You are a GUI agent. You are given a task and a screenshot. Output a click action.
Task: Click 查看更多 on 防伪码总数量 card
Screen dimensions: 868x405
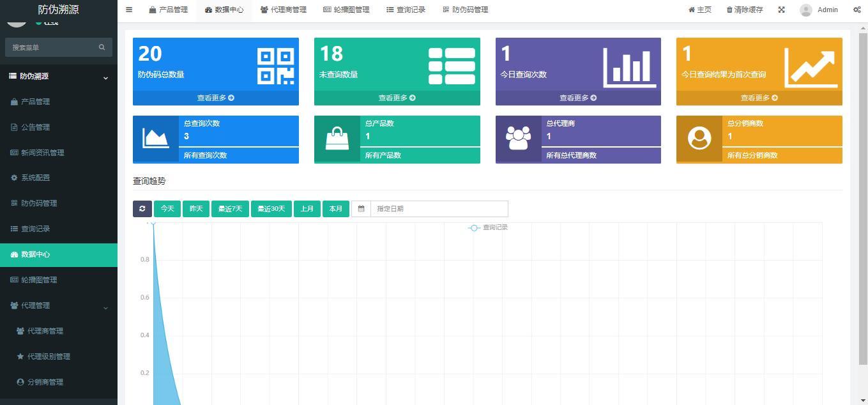point(216,98)
